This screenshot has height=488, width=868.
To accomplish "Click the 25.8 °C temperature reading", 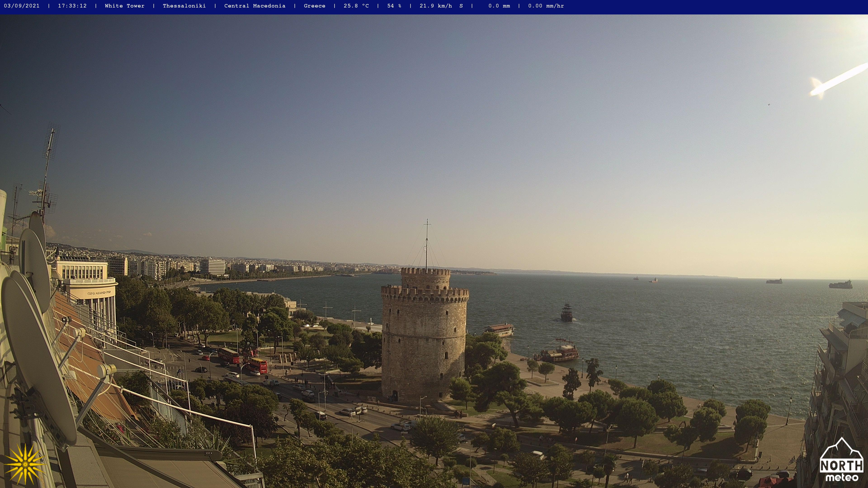I will click(356, 6).
